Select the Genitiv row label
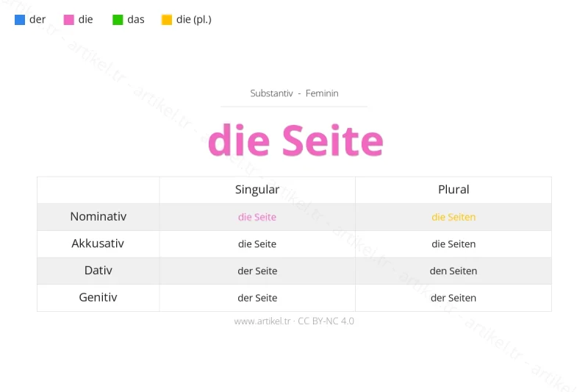This screenshot has height=392, width=588. coord(98,298)
